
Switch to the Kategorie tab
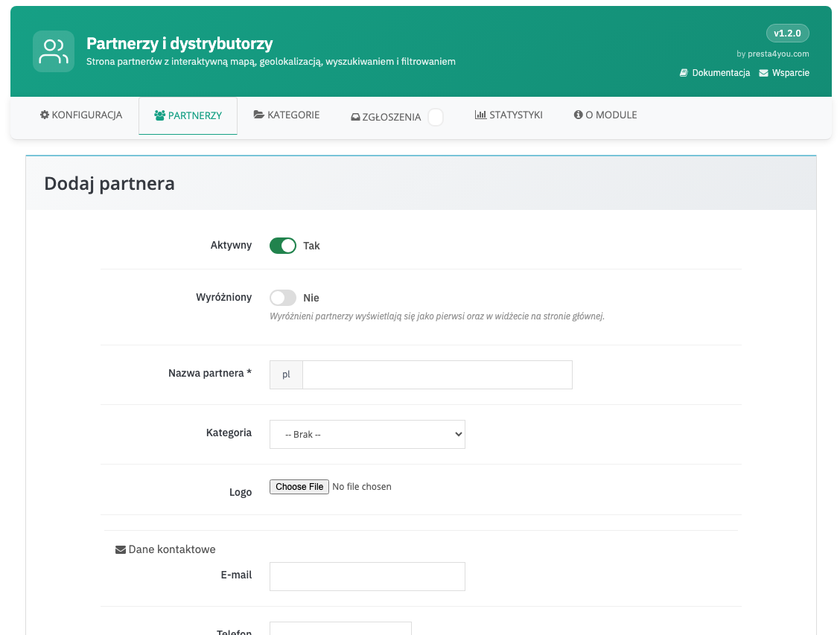coord(287,115)
